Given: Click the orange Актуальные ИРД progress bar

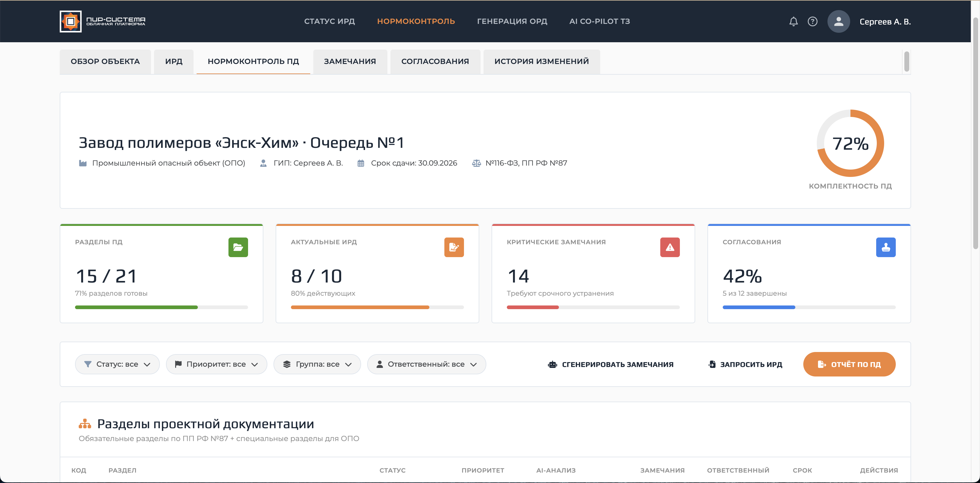Looking at the screenshot, I should pyautogui.click(x=377, y=307).
